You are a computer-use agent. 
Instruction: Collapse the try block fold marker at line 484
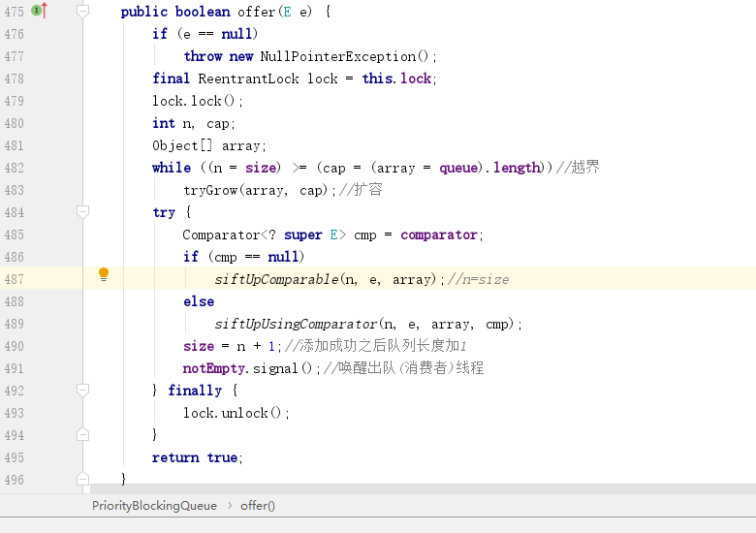pos(83,211)
